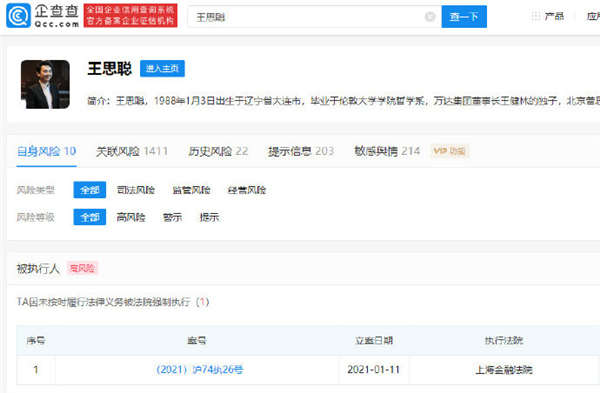
Task: Open 王思聪 profile photo thumbnail
Action: 45,84
